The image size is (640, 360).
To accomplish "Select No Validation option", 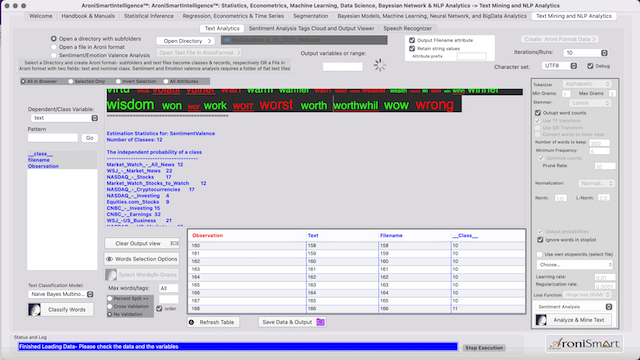I will pos(110,314).
